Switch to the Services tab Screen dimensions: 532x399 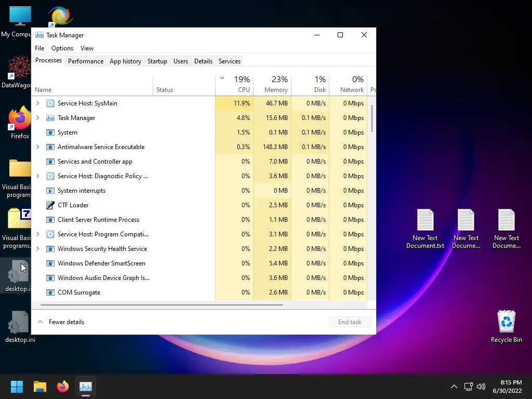point(229,61)
